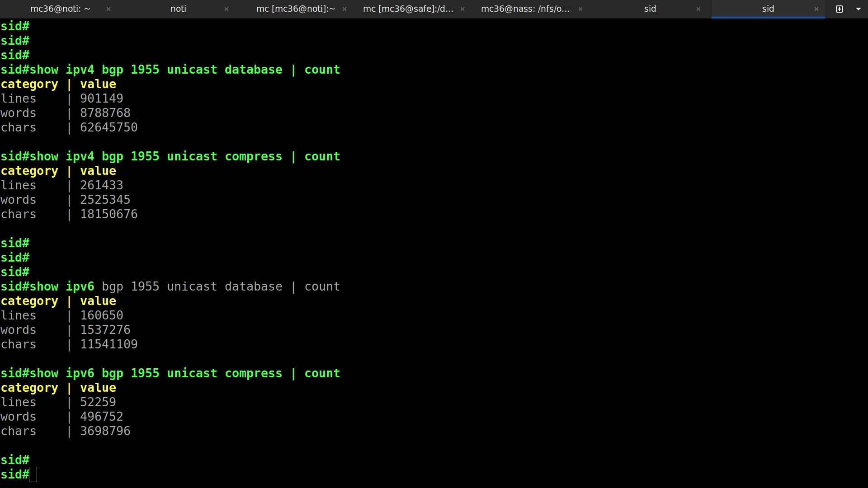Click the 62645750 chars value

click(109, 127)
